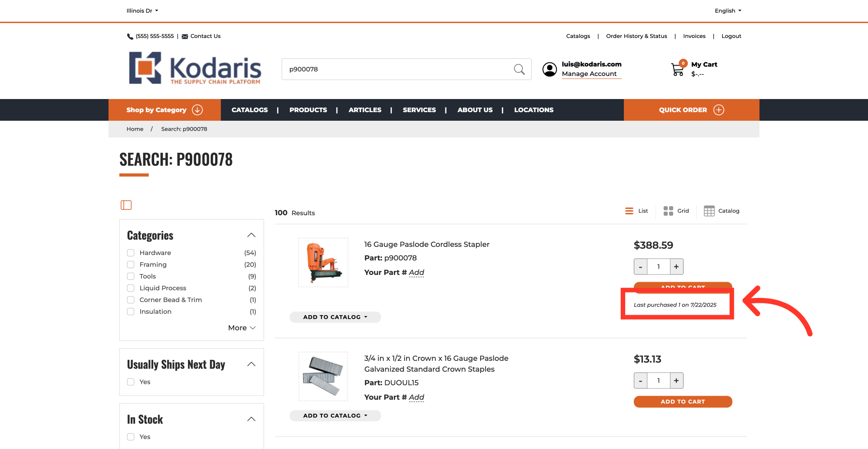
Task: Add Crown Staples to cart
Action: 683,402
